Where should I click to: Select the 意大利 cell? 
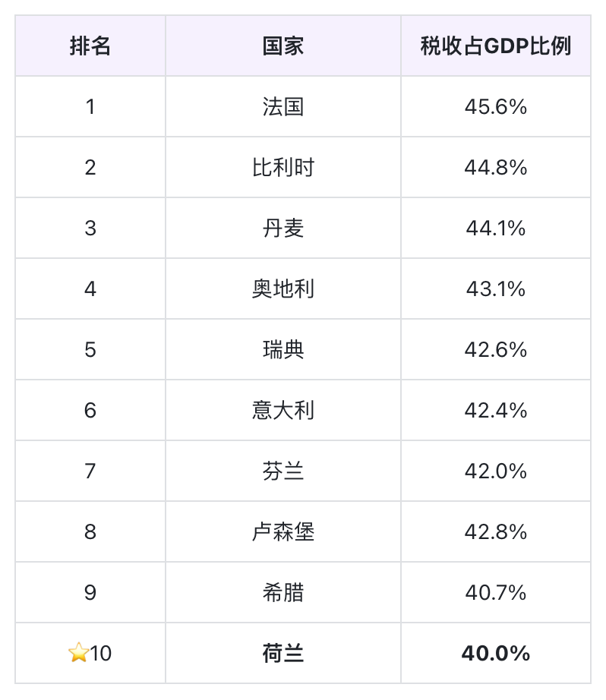click(x=283, y=410)
